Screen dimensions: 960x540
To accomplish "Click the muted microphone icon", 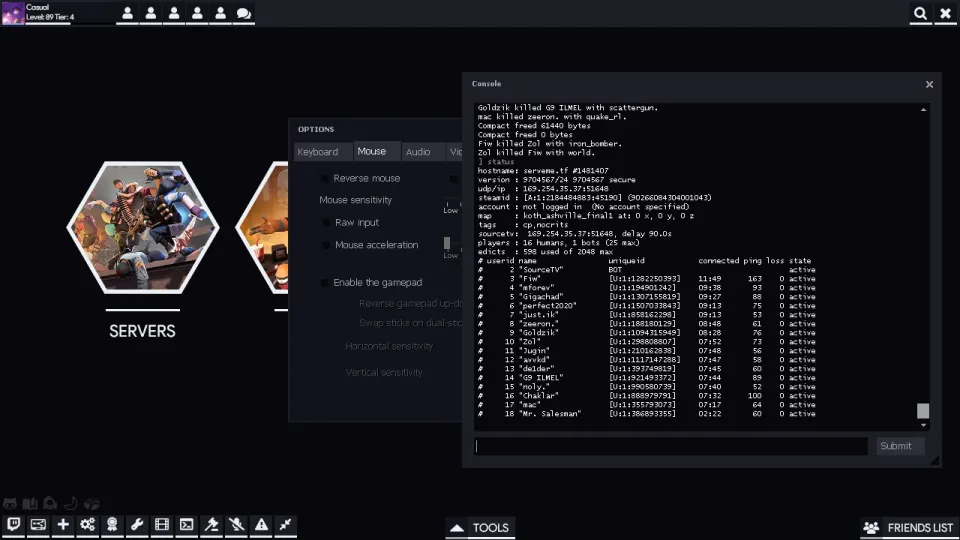I will pos(236,524).
